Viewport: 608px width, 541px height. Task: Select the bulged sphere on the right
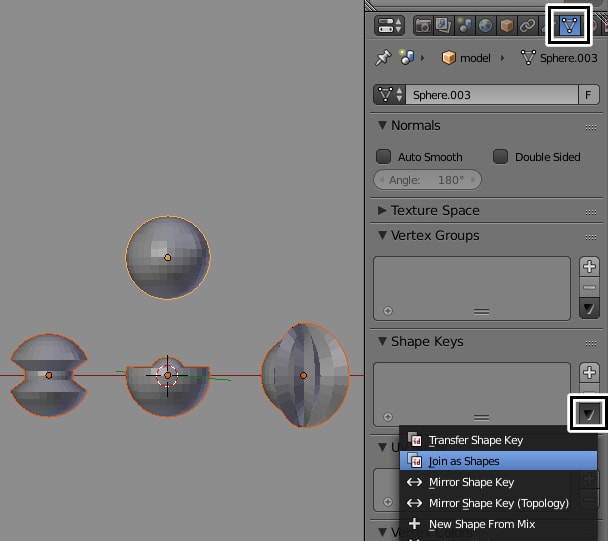click(305, 375)
